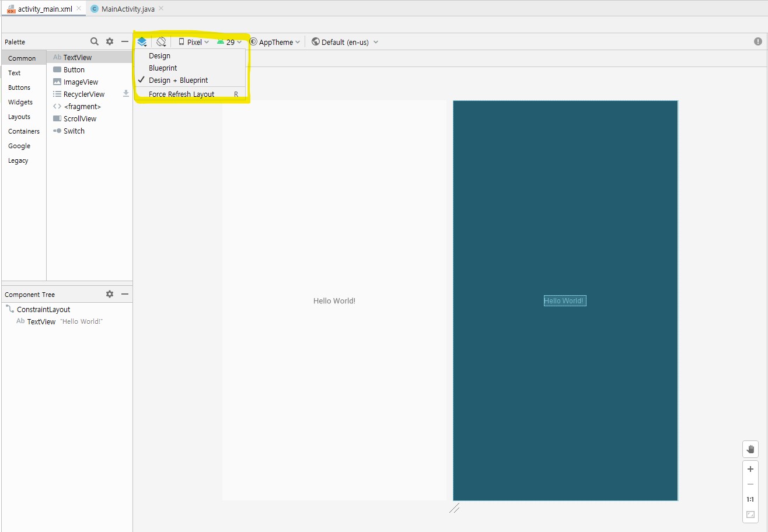
Task: Open Component Tree settings gear
Action: [x=110, y=294]
